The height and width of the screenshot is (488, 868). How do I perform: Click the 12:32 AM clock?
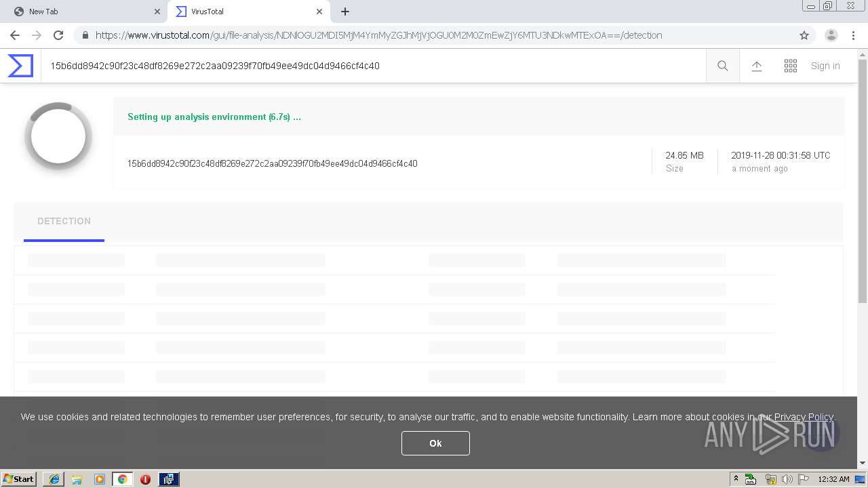[833, 479]
